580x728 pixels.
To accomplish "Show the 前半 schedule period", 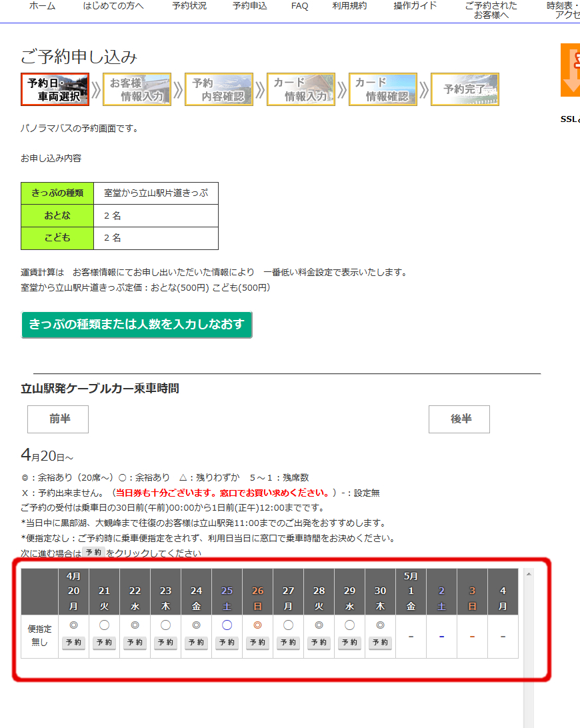I will pyautogui.click(x=58, y=419).
